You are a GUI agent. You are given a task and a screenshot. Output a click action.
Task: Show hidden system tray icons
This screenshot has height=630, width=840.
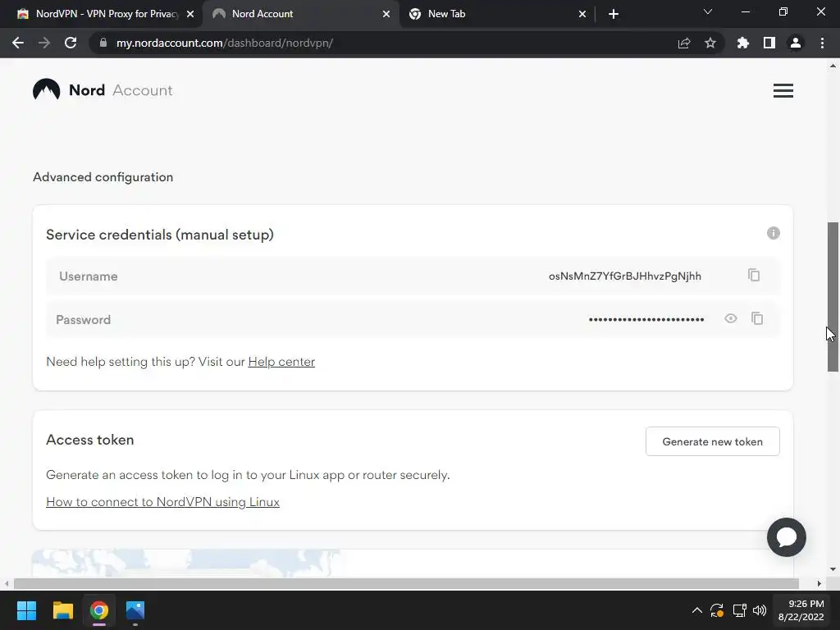point(697,610)
